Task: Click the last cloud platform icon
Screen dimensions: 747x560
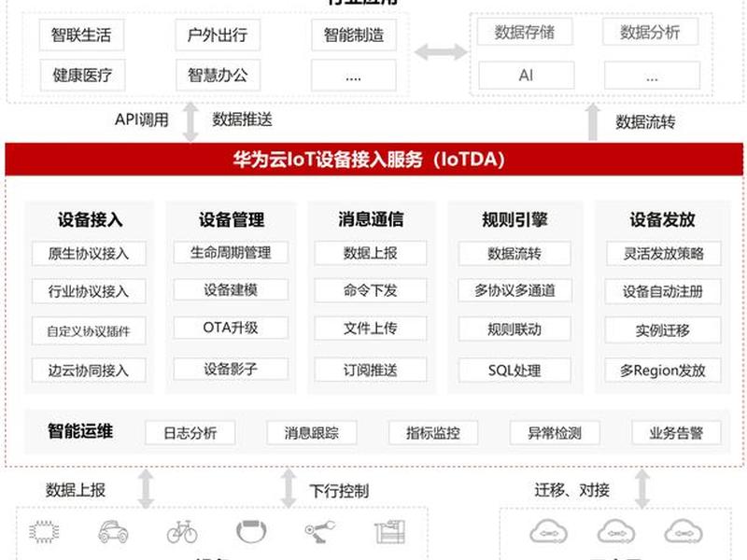Action: click(684, 532)
